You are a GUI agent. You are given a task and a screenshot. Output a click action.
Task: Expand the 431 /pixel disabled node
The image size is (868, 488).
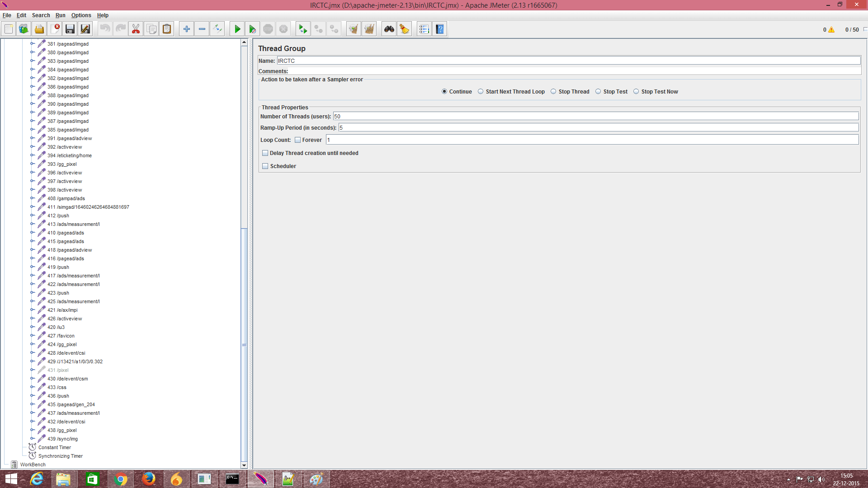click(33, 370)
